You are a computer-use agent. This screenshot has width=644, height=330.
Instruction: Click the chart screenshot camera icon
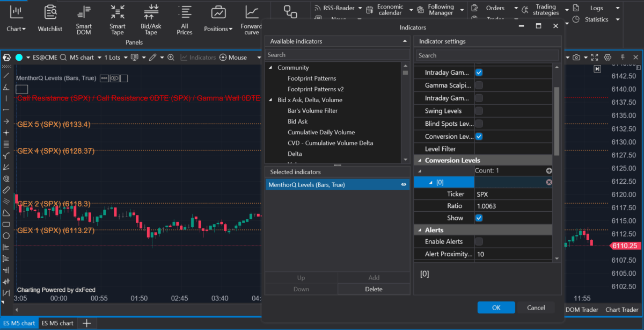pyautogui.click(x=576, y=58)
